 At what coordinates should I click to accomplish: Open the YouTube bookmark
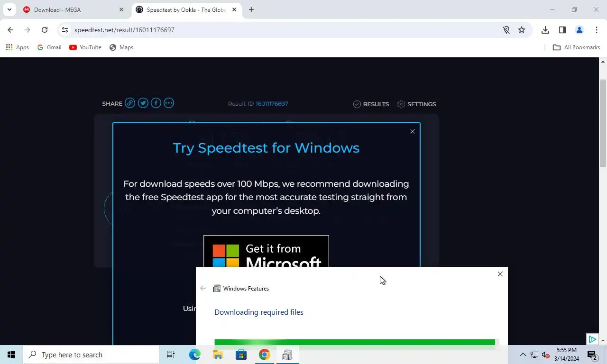point(85,47)
